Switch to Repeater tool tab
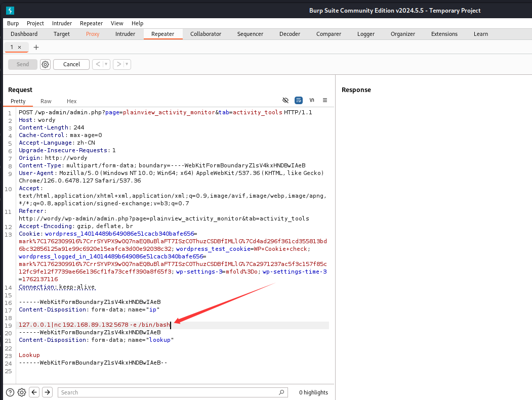532x400 pixels. tap(163, 34)
